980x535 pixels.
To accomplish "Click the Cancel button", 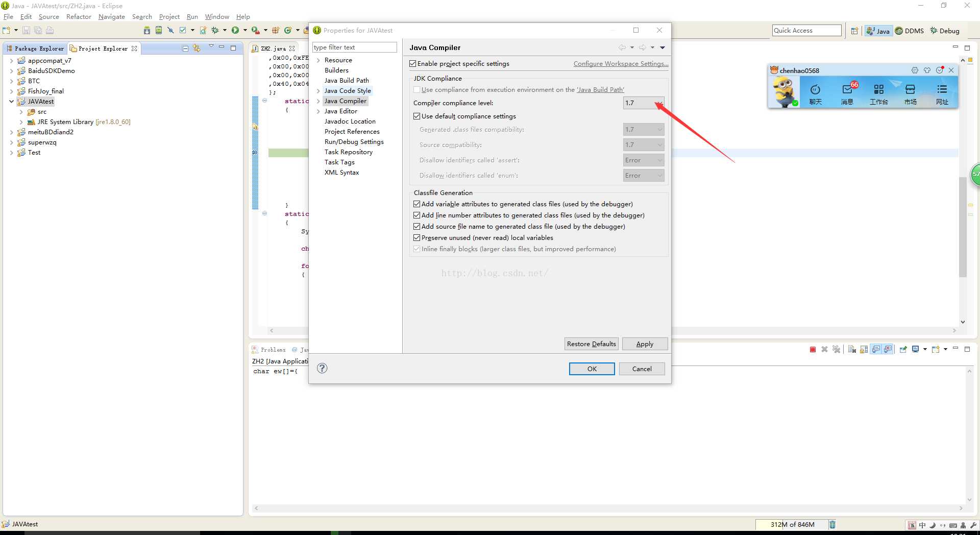I will tap(642, 369).
